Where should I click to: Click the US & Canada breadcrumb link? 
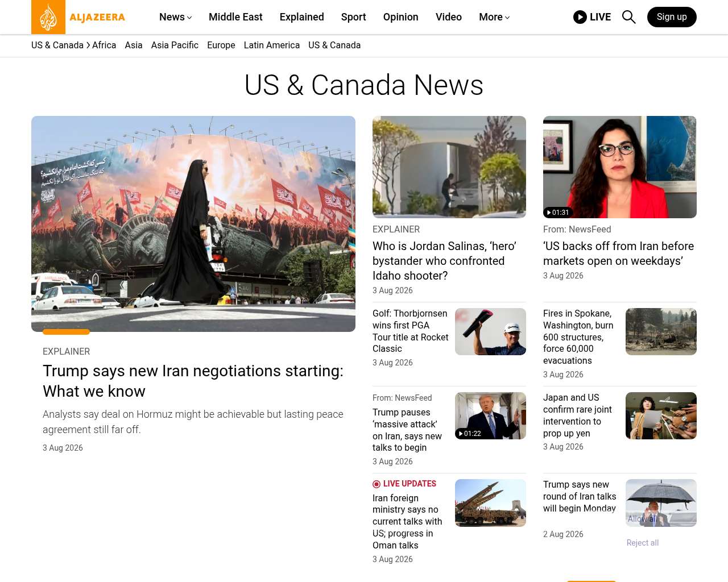coord(57,45)
